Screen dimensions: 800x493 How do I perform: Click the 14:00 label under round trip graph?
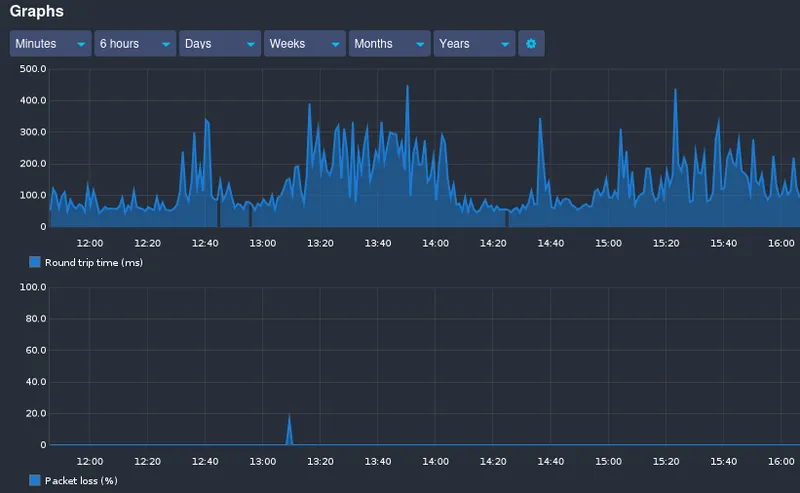[x=435, y=243]
